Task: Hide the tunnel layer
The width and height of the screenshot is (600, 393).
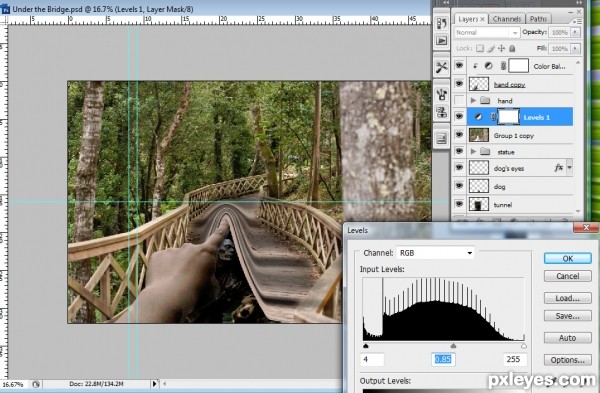Action: (459, 204)
